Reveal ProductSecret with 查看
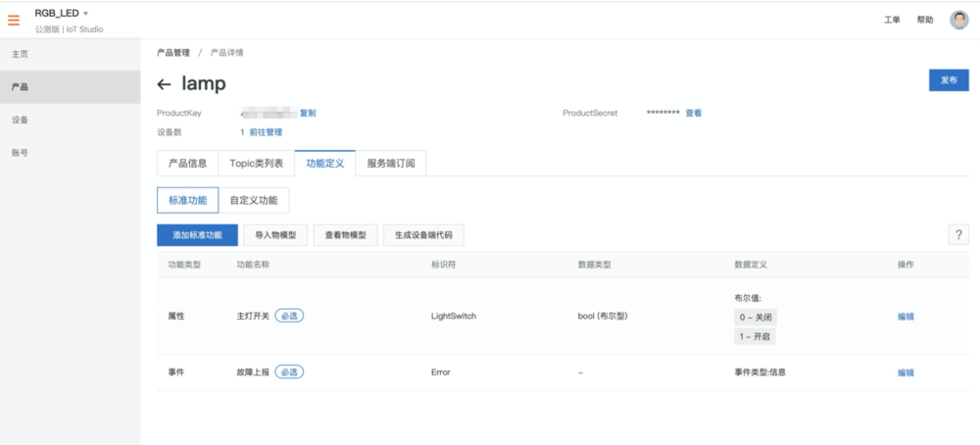This screenshot has width=980, height=445. tap(694, 113)
